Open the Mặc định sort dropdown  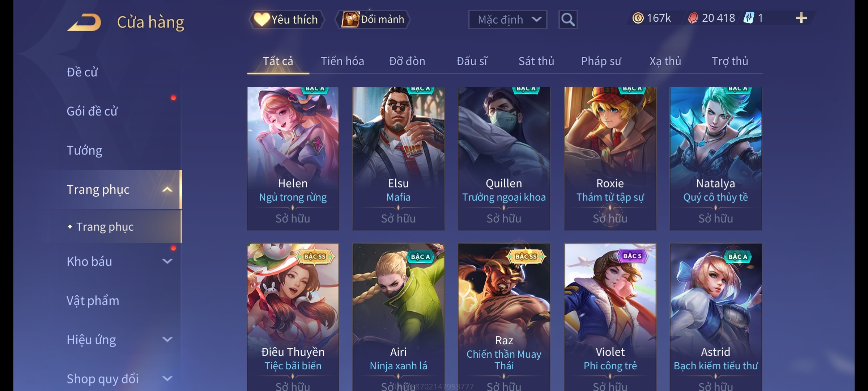pos(507,20)
